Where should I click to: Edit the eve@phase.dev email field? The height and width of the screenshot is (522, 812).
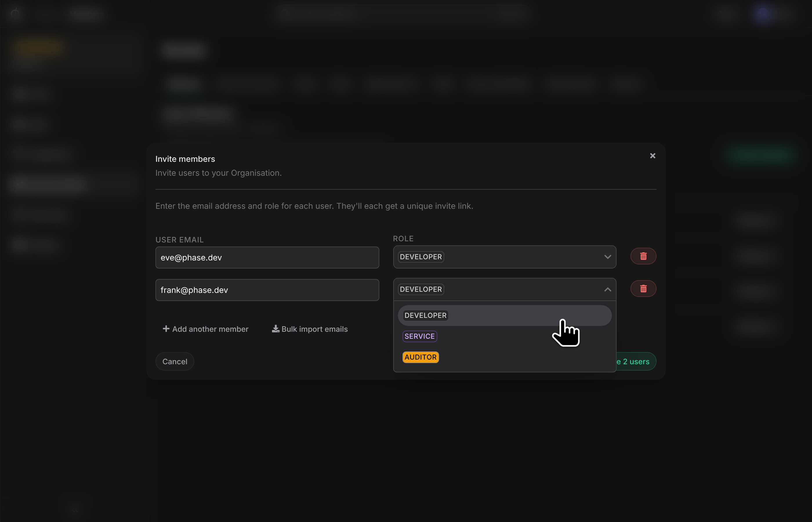click(267, 258)
